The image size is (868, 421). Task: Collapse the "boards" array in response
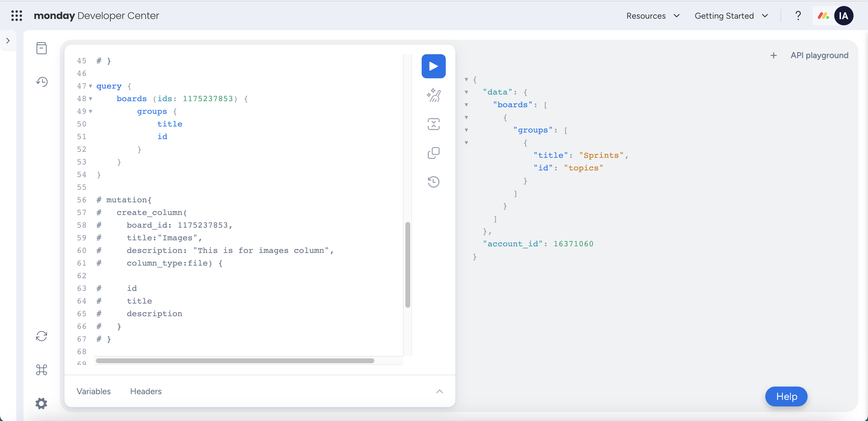466,105
